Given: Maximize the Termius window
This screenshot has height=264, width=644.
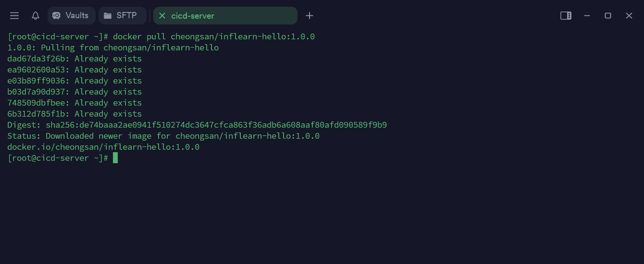Looking at the screenshot, I should pos(608,16).
